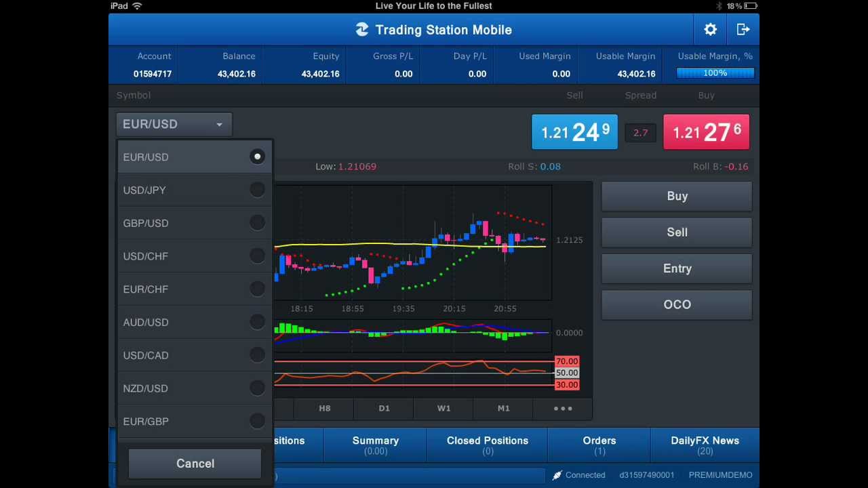Tap the Equity value 43,402.16
The image size is (868, 488).
click(x=320, y=74)
